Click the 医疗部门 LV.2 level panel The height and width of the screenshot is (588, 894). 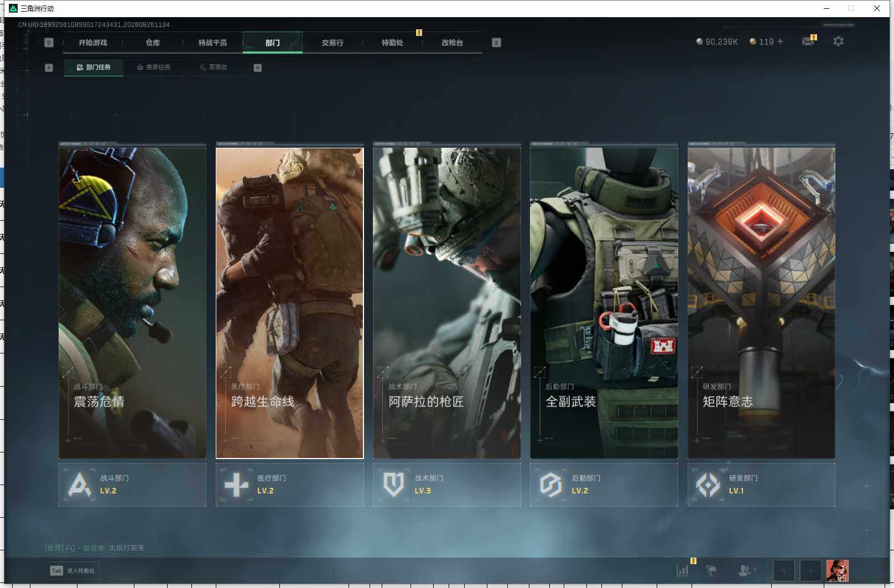coord(290,485)
